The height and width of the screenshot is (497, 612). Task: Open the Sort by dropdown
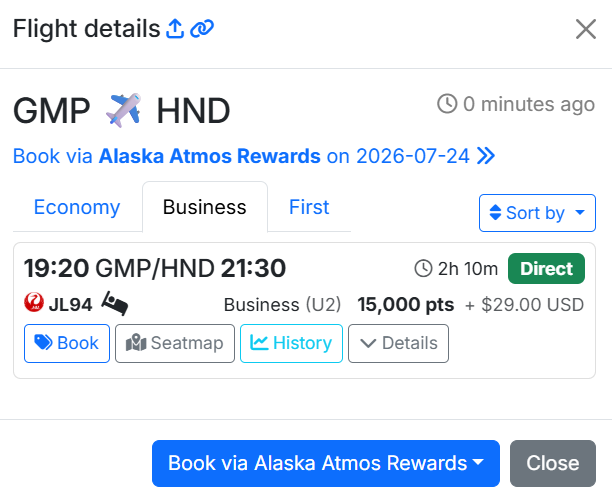[537, 213]
